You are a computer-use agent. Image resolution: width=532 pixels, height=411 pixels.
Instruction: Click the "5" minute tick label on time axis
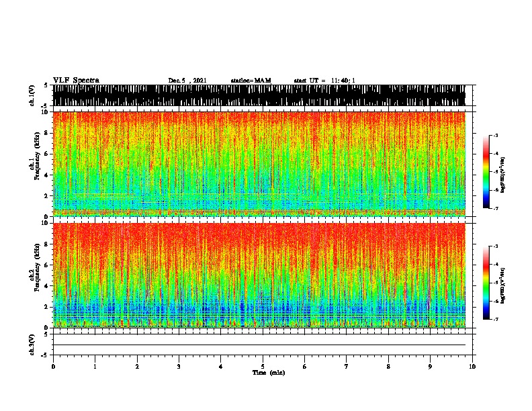pos(263,367)
